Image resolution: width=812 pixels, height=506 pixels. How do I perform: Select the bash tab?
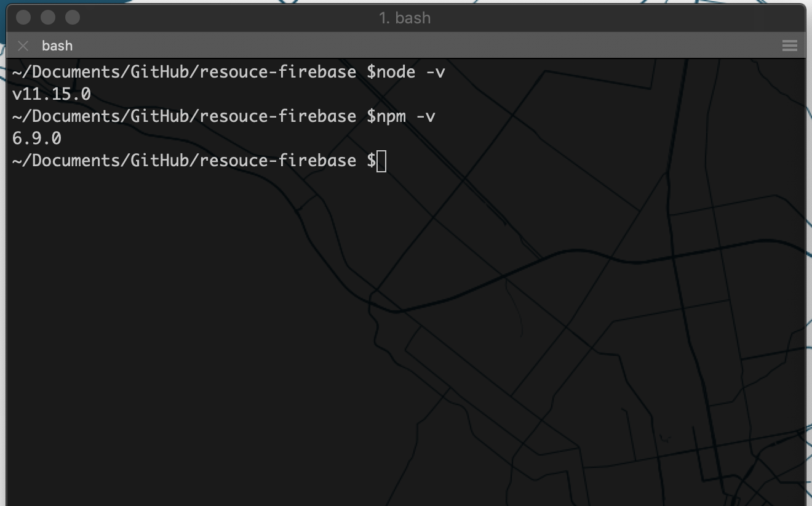click(57, 46)
